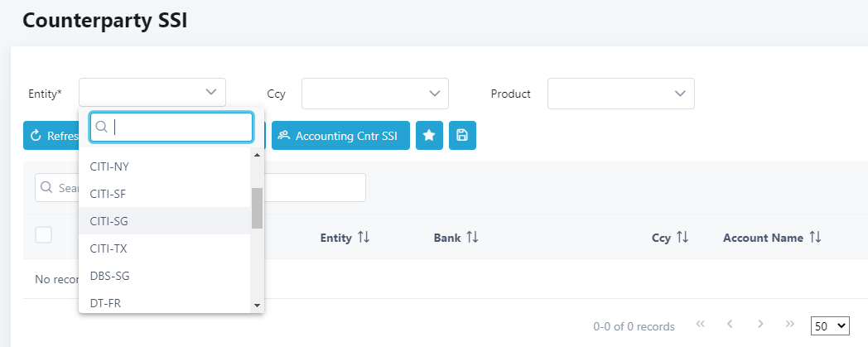Toggle the select-all header checkbox
The image size is (868, 347).
[x=44, y=235]
